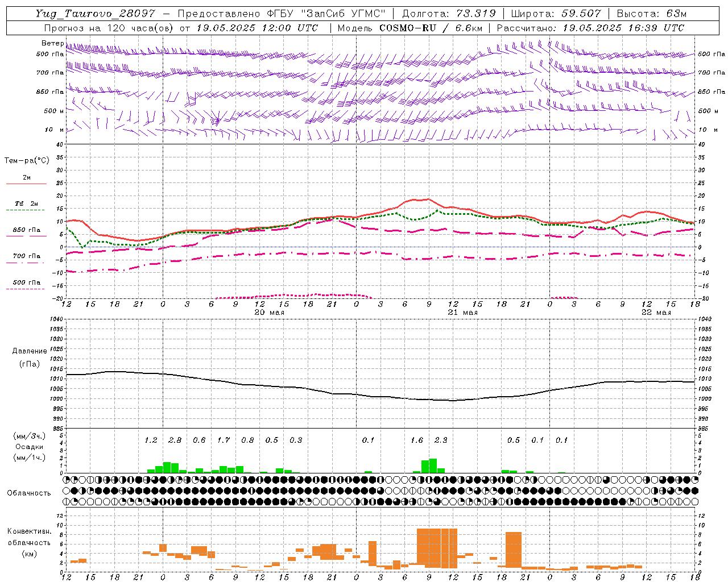Click the Осадки precipitation label

pos(29,447)
